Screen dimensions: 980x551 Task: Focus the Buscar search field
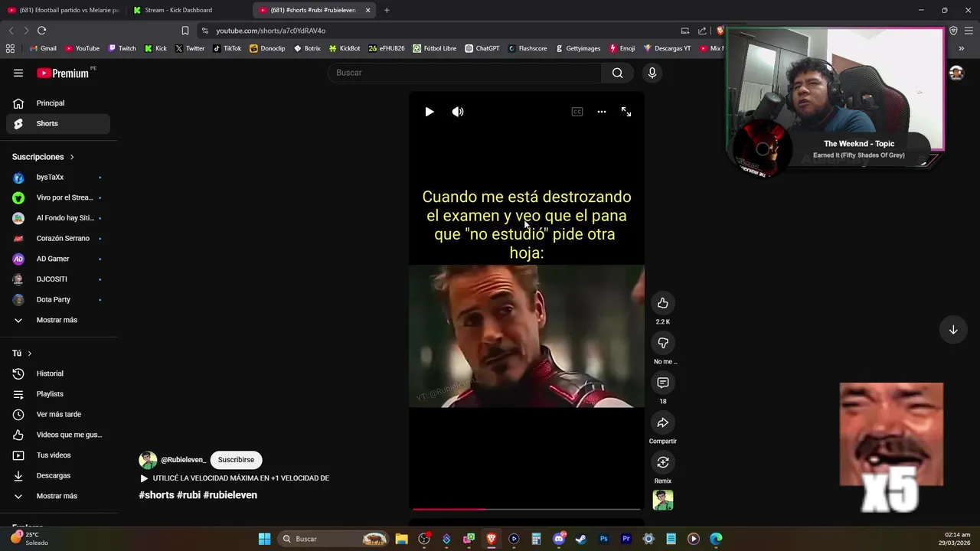pyautogui.click(x=465, y=73)
